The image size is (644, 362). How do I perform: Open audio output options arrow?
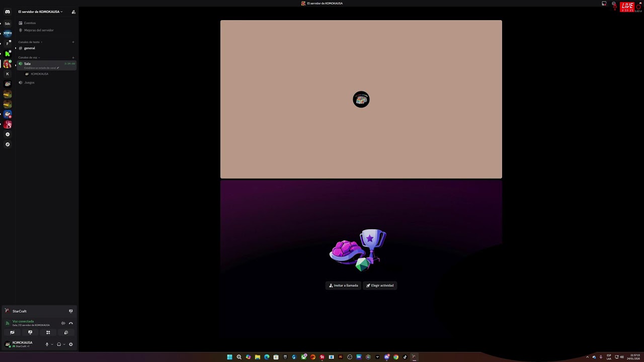tap(64, 344)
